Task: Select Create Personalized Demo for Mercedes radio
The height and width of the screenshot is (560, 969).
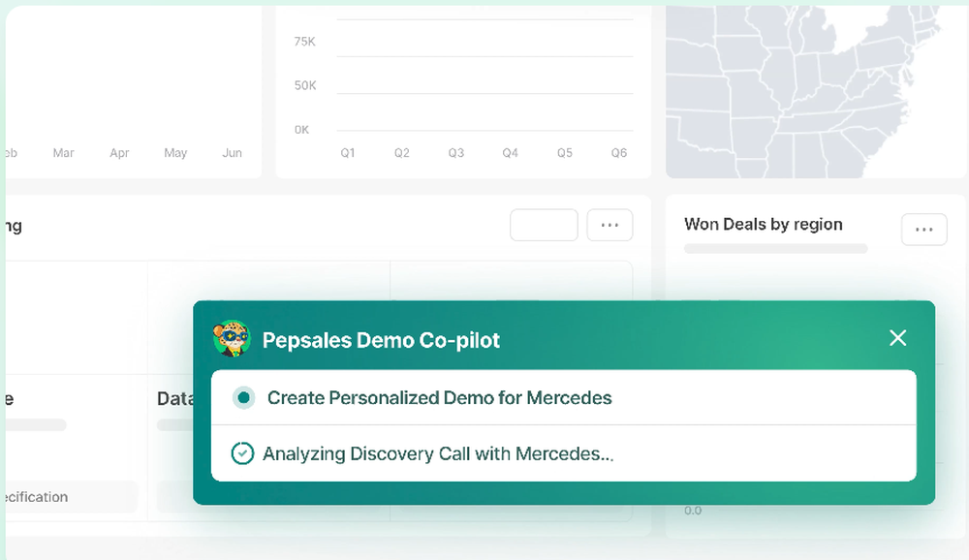Action: tap(243, 397)
